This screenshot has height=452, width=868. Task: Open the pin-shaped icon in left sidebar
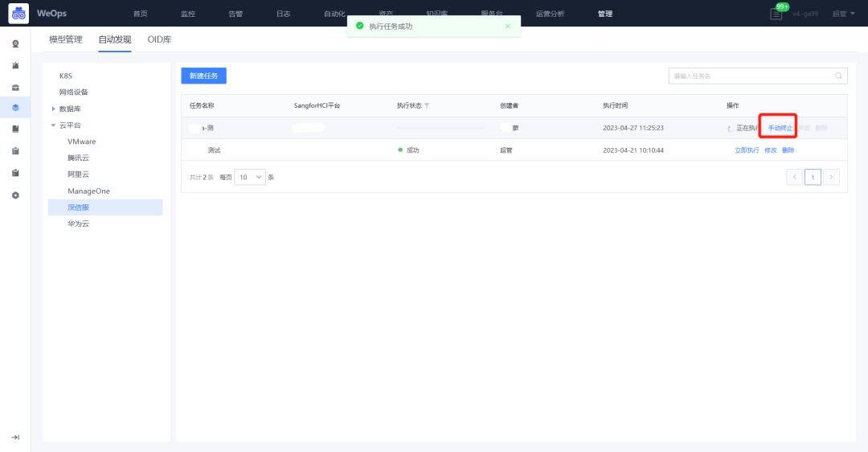[x=15, y=43]
